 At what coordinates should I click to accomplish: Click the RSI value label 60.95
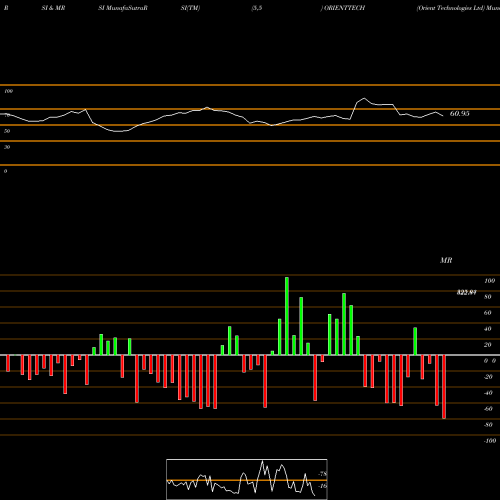coord(459,114)
